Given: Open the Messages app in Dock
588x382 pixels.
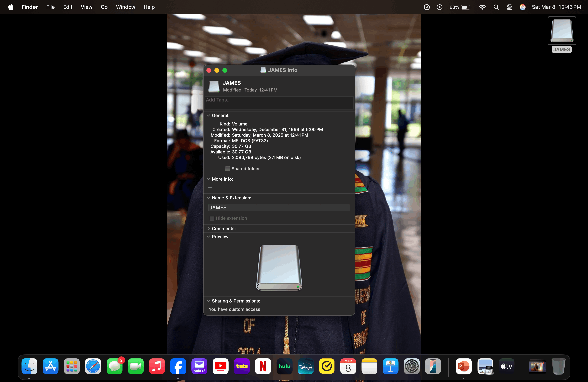Looking at the screenshot, I should pos(114,366).
